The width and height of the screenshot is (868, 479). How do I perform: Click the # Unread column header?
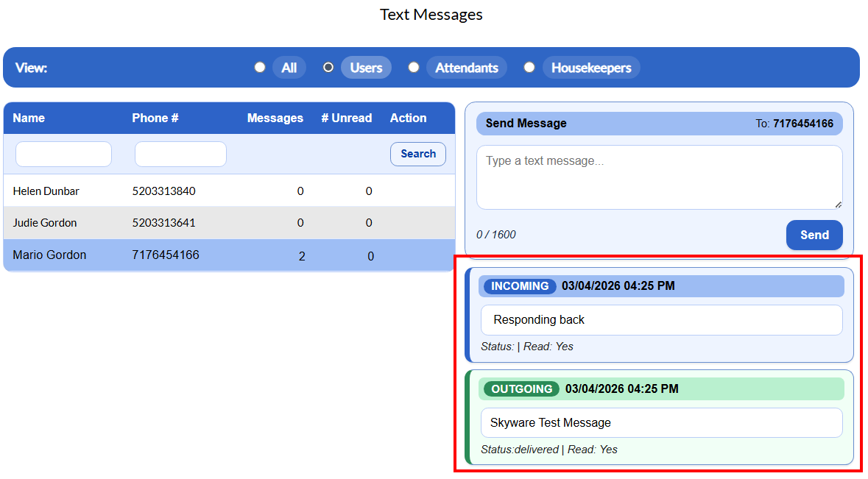(x=346, y=118)
